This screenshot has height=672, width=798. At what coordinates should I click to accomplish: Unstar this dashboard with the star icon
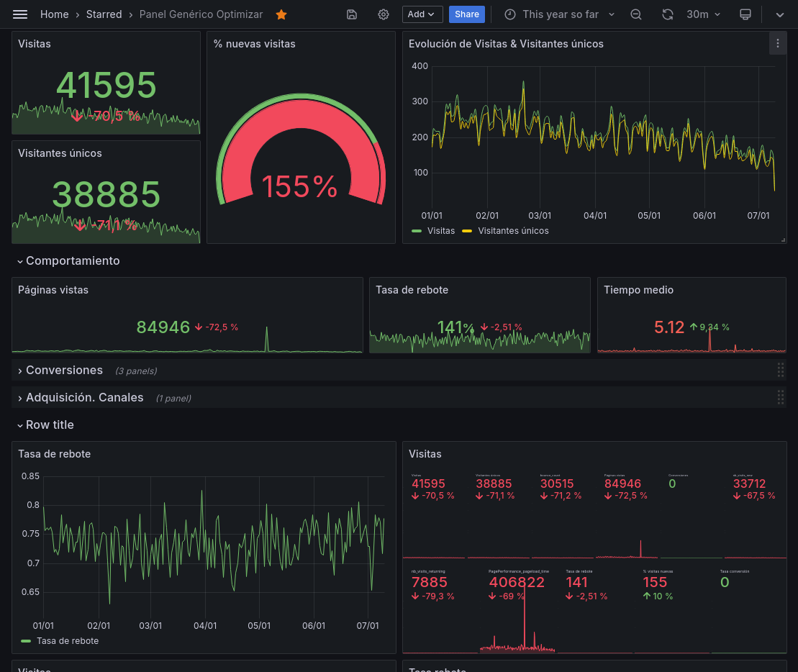[x=281, y=14]
